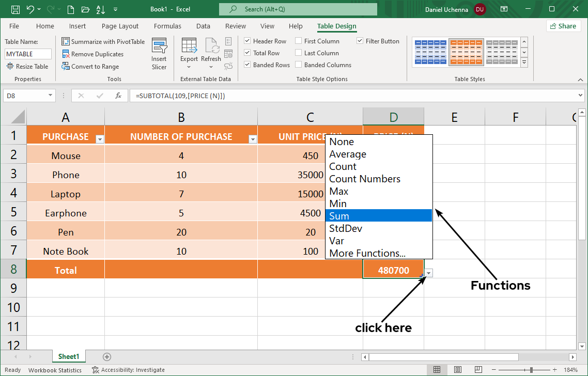
Task: Switch to Page Layout view icon
Action: pyautogui.click(x=458, y=369)
